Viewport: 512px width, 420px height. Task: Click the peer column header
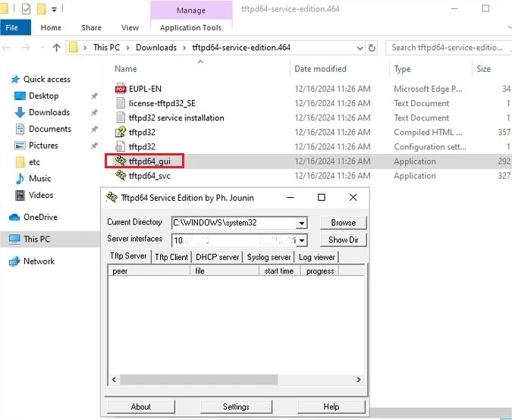pyautogui.click(x=149, y=271)
